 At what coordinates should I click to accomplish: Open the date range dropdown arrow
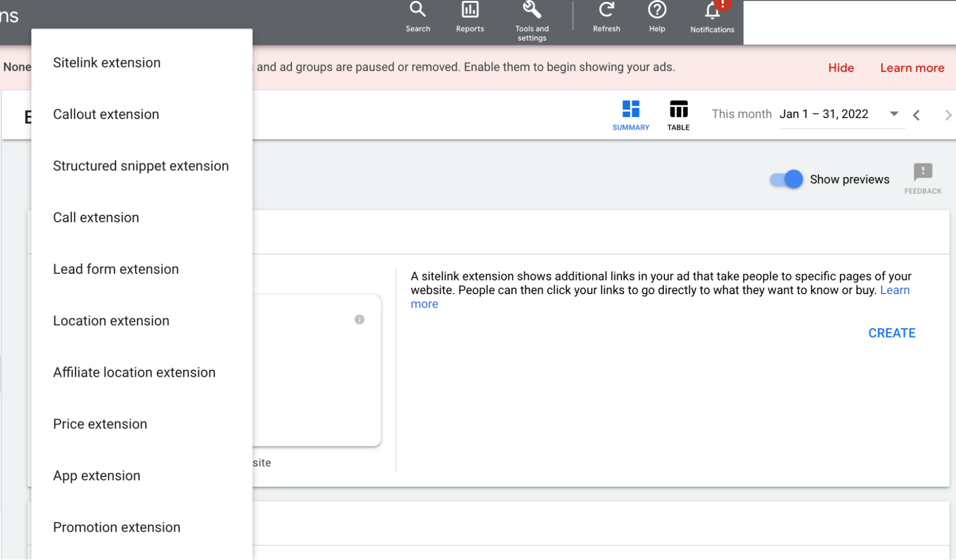point(893,114)
